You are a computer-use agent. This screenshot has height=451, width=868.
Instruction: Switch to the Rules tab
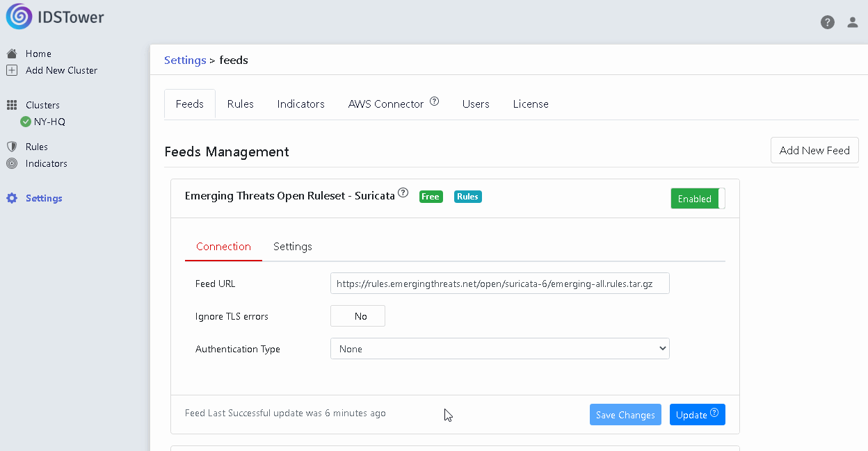[241, 104]
